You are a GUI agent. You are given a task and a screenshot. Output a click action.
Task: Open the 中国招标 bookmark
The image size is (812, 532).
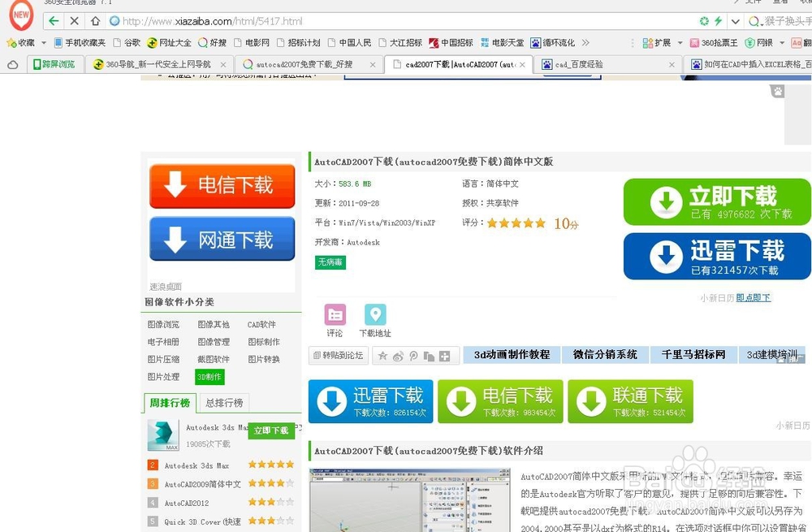point(451,42)
